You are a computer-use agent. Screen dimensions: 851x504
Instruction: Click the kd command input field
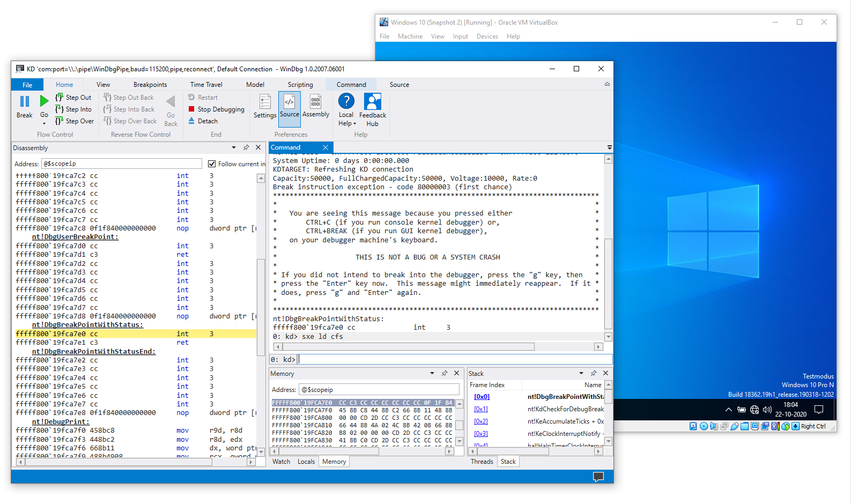click(x=455, y=359)
